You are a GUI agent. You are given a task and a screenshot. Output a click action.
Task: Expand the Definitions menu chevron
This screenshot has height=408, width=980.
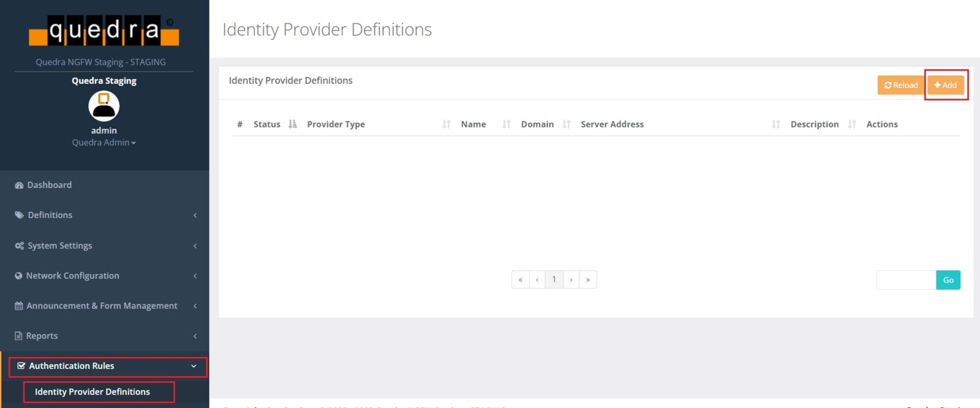pos(195,215)
